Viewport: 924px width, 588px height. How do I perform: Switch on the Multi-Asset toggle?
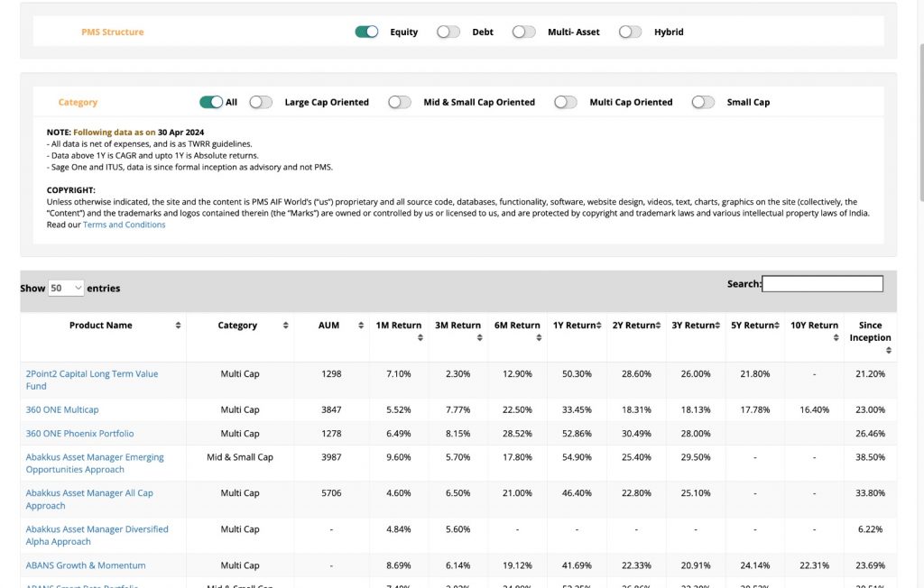(524, 32)
